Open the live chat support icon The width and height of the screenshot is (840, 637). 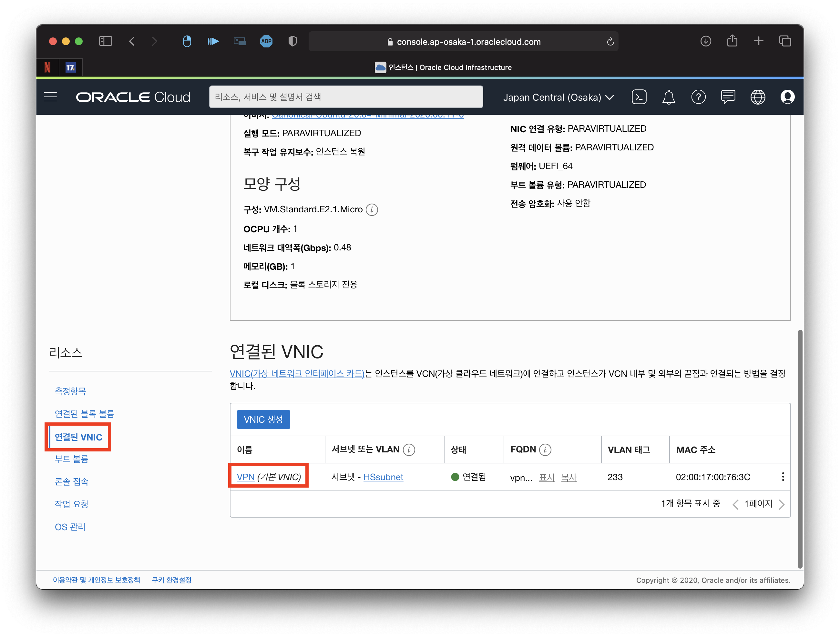click(728, 97)
